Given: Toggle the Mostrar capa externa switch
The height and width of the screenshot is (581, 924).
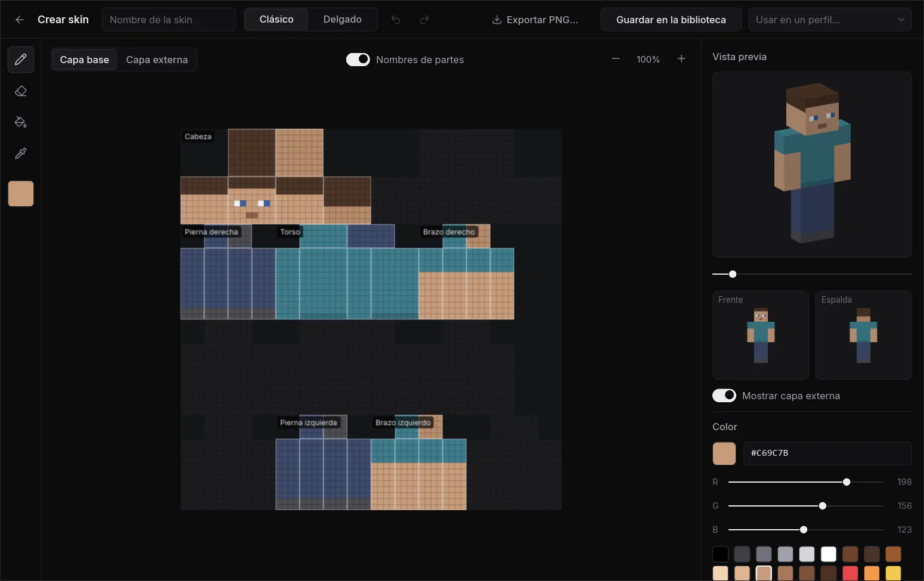Looking at the screenshot, I should coord(724,396).
